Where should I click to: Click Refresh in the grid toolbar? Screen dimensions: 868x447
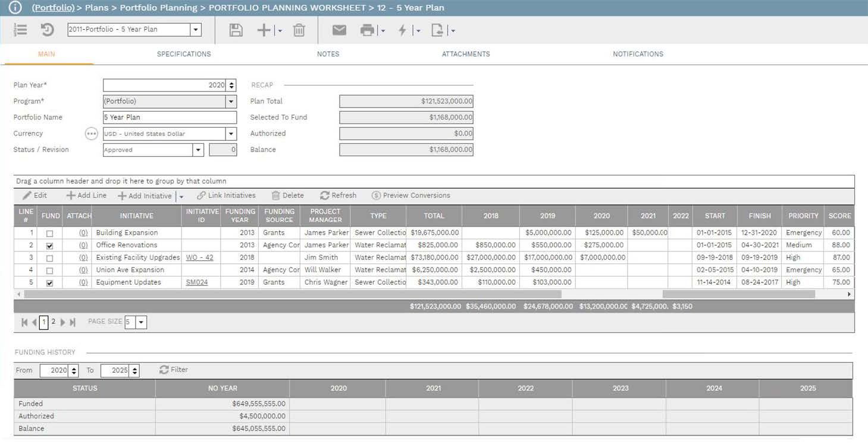tap(338, 196)
